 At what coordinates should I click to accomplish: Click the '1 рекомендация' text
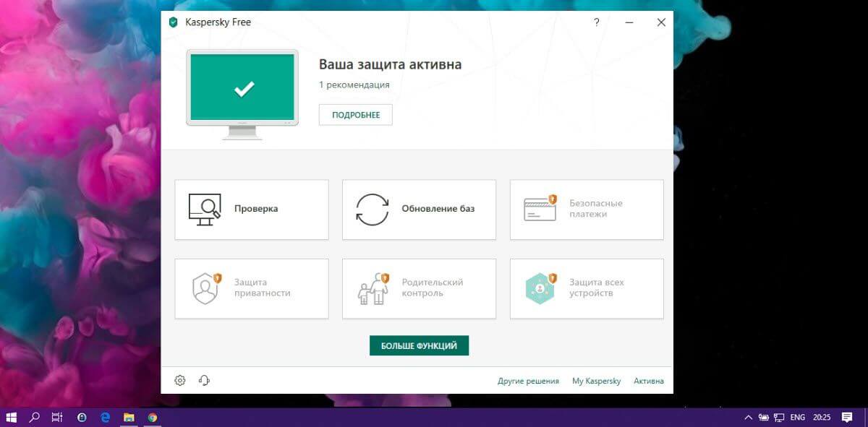pyautogui.click(x=354, y=85)
